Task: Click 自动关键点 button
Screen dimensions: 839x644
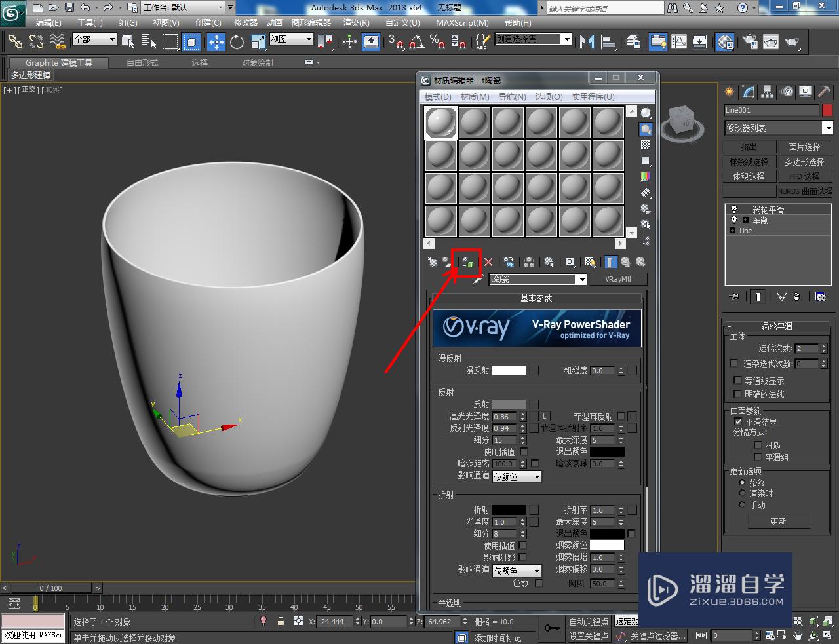Action: point(589,622)
